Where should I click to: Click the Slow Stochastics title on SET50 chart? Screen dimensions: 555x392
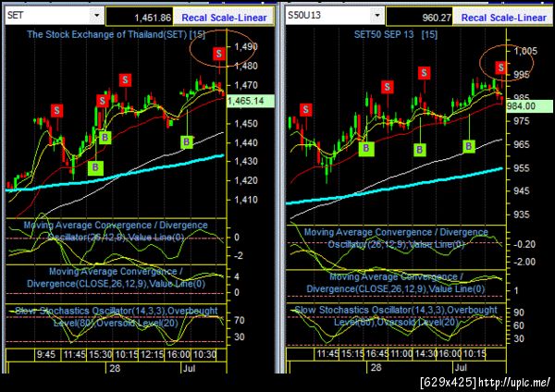tap(396, 316)
